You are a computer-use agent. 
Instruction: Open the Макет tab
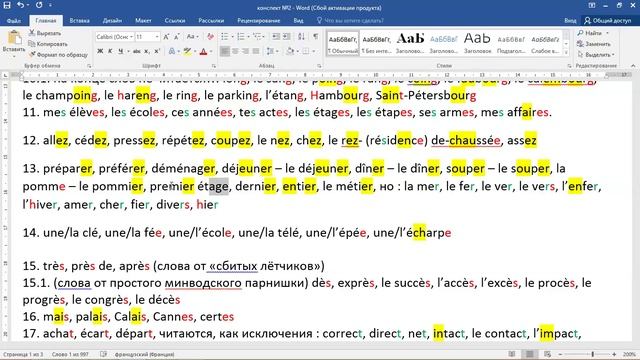click(143, 20)
